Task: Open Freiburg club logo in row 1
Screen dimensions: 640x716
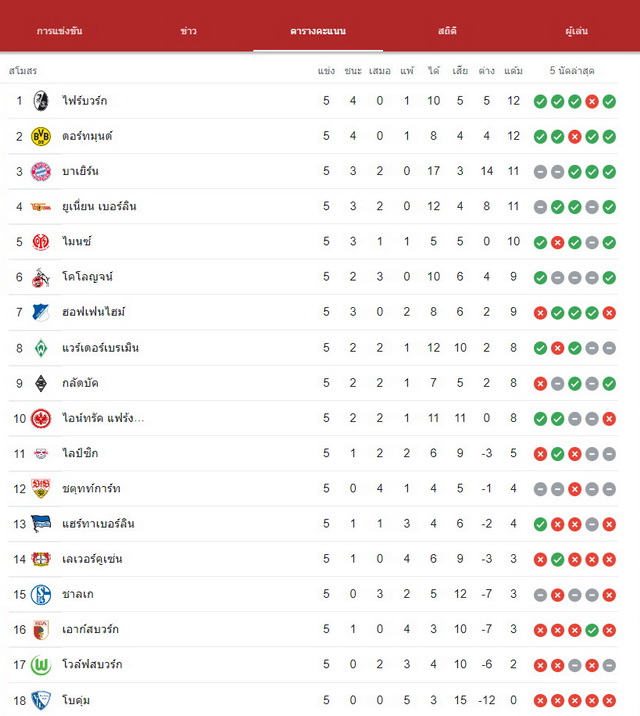Action: [41, 101]
